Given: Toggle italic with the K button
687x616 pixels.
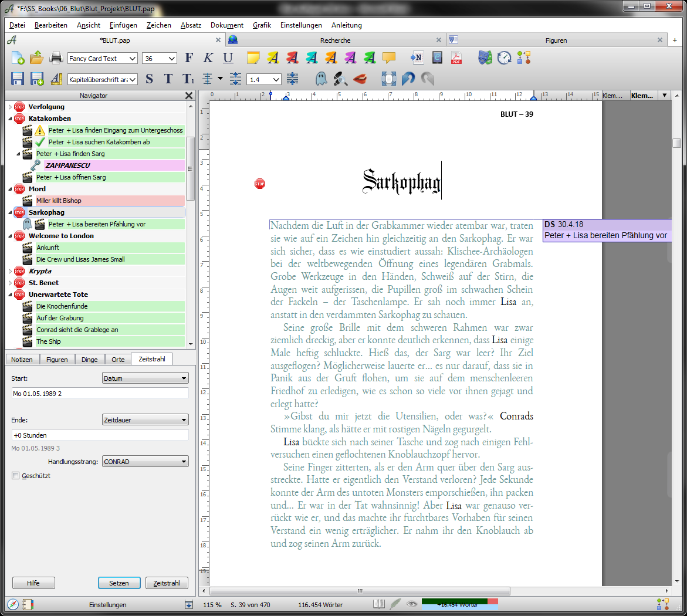Looking at the screenshot, I should pos(208,58).
